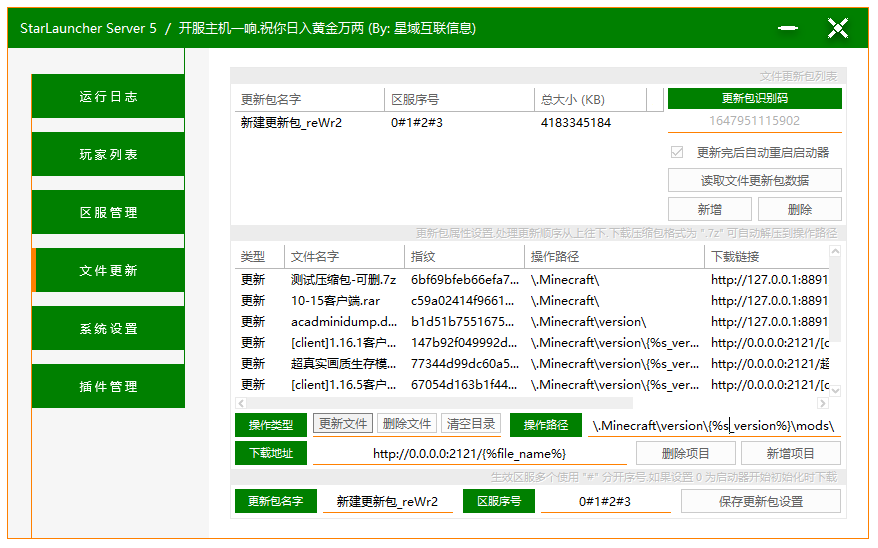Click the green 操作路径 label button
Image resolution: width=878 pixels, height=548 pixels.
point(546,425)
